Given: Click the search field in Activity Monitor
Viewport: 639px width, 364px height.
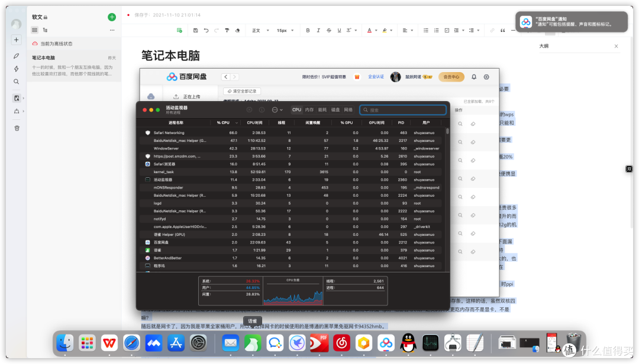Looking at the screenshot, I should (x=403, y=110).
